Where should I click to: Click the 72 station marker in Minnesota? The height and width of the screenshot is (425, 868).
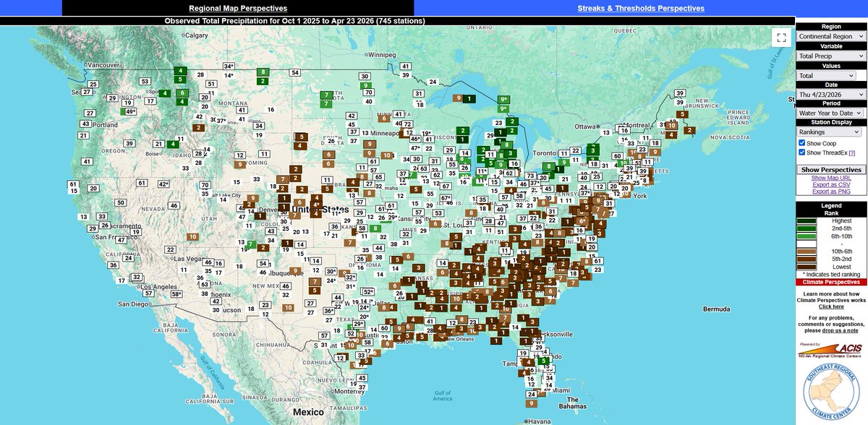[x=407, y=124]
